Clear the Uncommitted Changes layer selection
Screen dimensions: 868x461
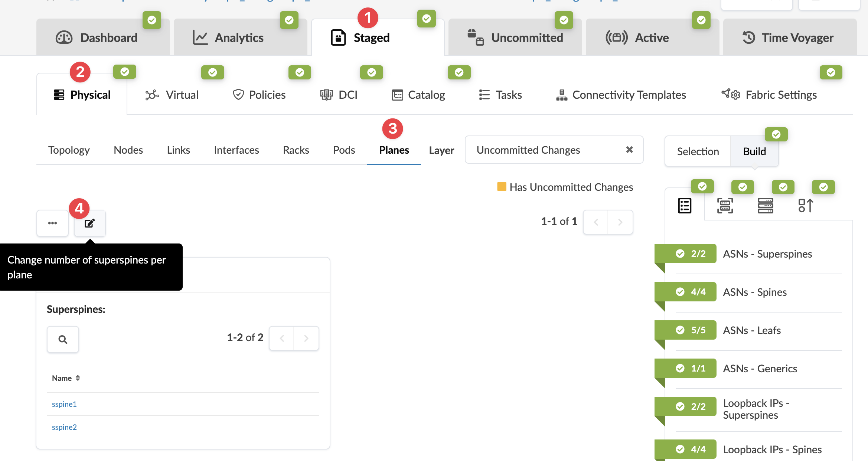(629, 150)
